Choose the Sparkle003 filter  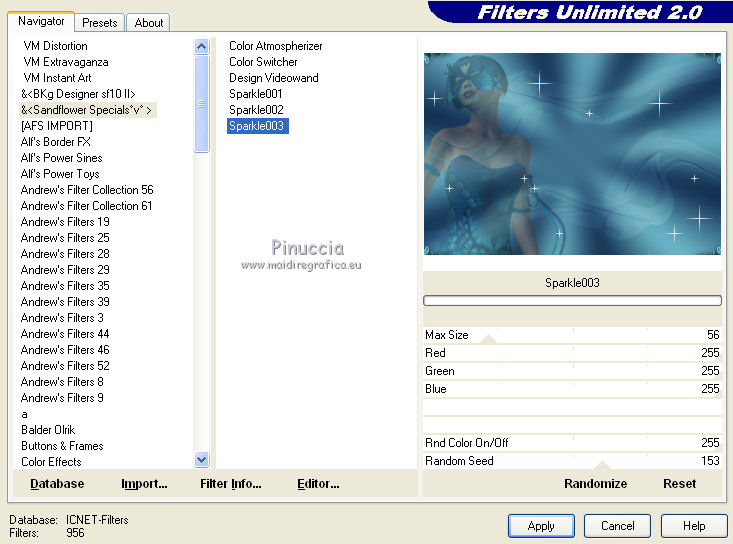(x=257, y=126)
